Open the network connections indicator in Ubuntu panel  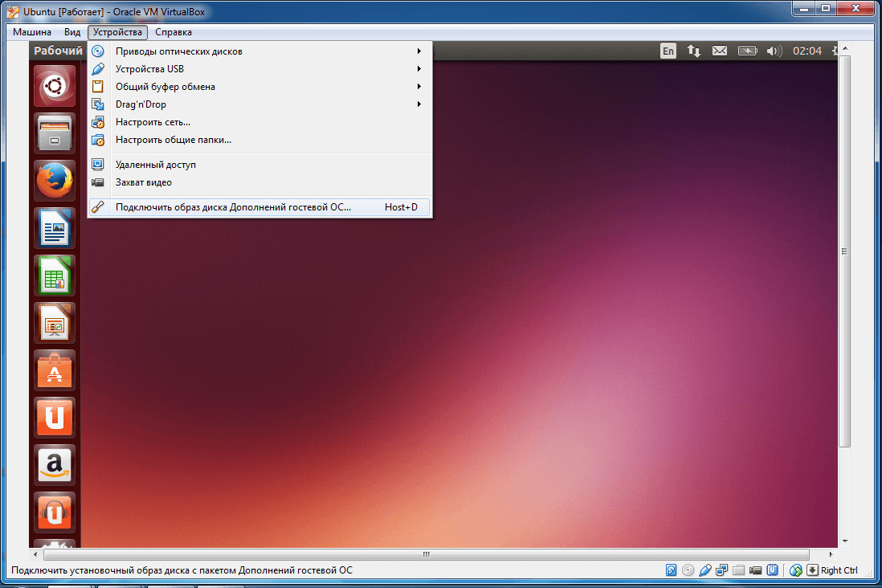(693, 51)
